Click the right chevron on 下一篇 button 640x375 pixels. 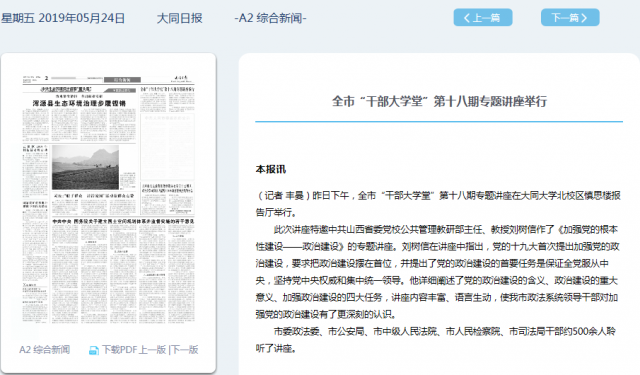point(584,18)
